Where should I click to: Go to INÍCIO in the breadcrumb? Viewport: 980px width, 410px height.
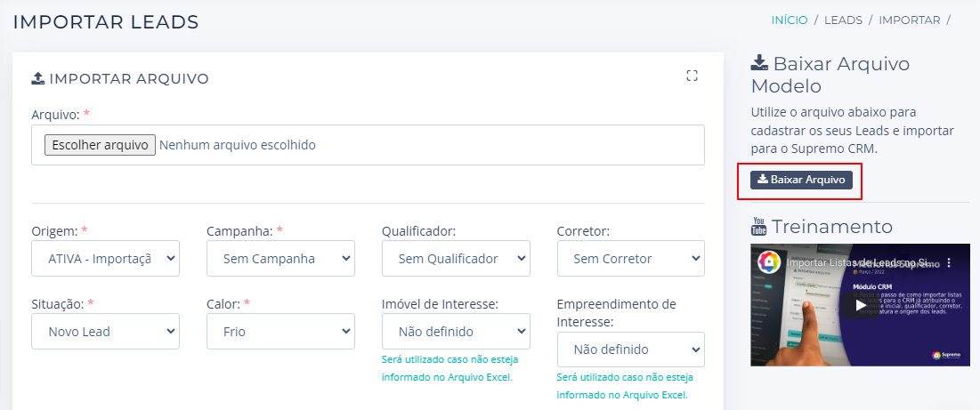pos(790,20)
